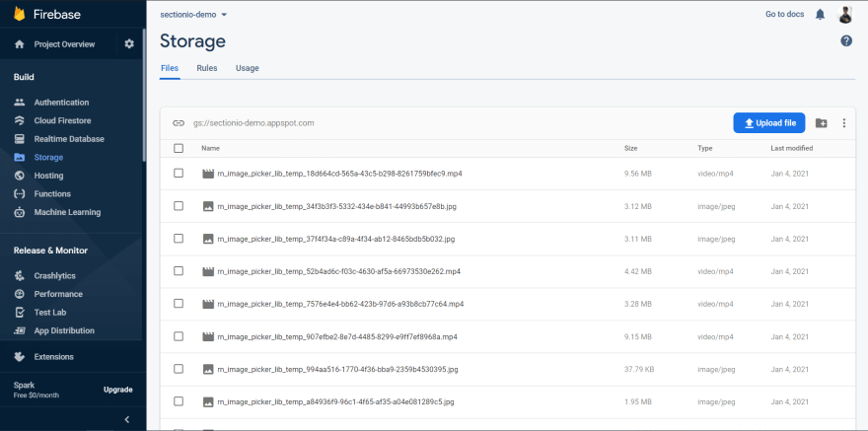
Task: Switch to the Usage tab
Action: pos(247,69)
